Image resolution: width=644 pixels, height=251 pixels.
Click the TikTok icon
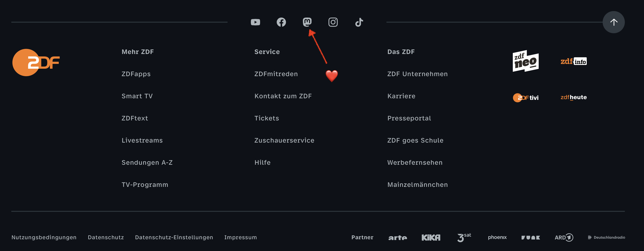point(359,22)
